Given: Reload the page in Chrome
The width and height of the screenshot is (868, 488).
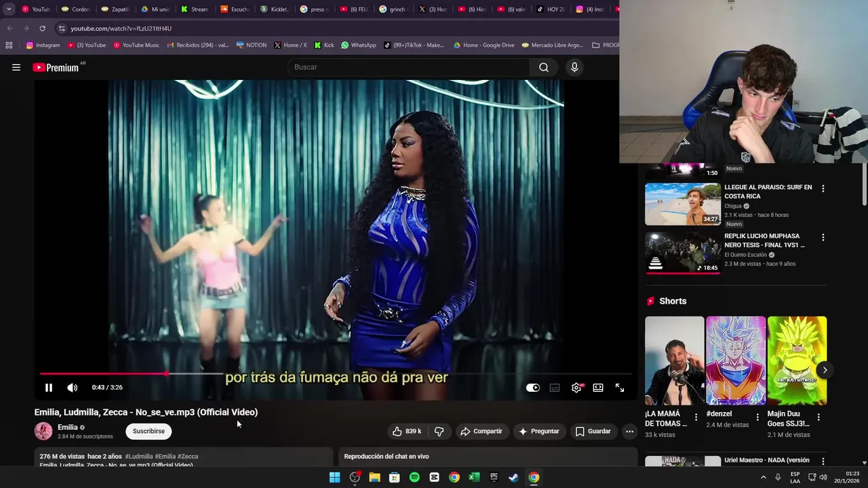Looking at the screenshot, I should pyautogui.click(x=42, y=28).
